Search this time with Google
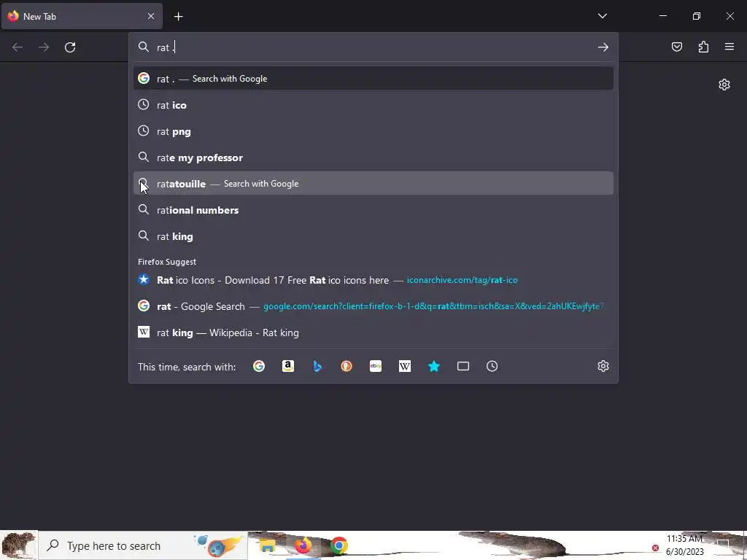 [259, 366]
